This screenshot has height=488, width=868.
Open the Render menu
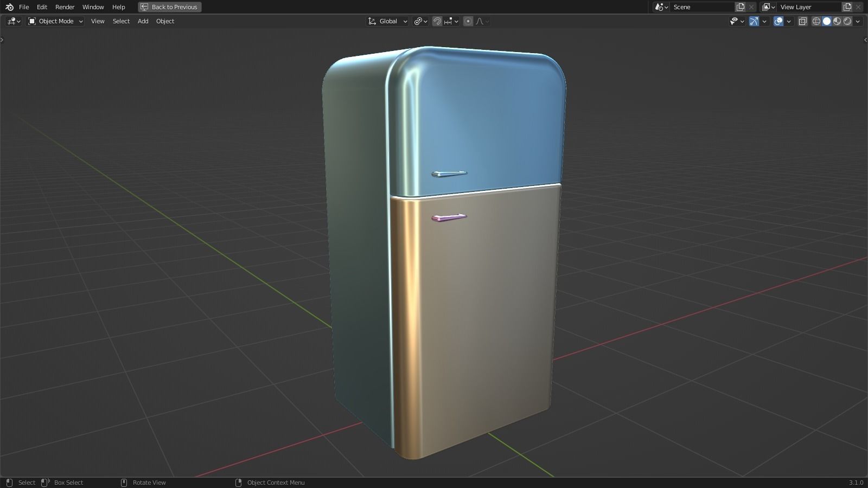coord(65,7)
